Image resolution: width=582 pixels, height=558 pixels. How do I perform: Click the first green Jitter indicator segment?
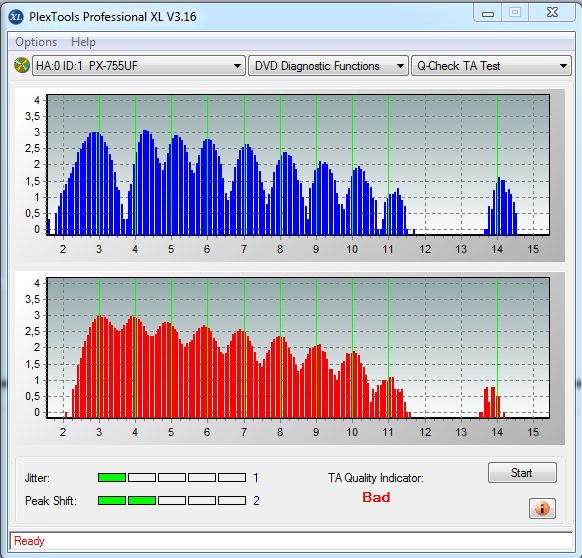point(112,477)
